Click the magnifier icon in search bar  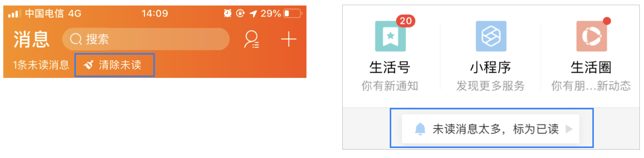point(76,39)
